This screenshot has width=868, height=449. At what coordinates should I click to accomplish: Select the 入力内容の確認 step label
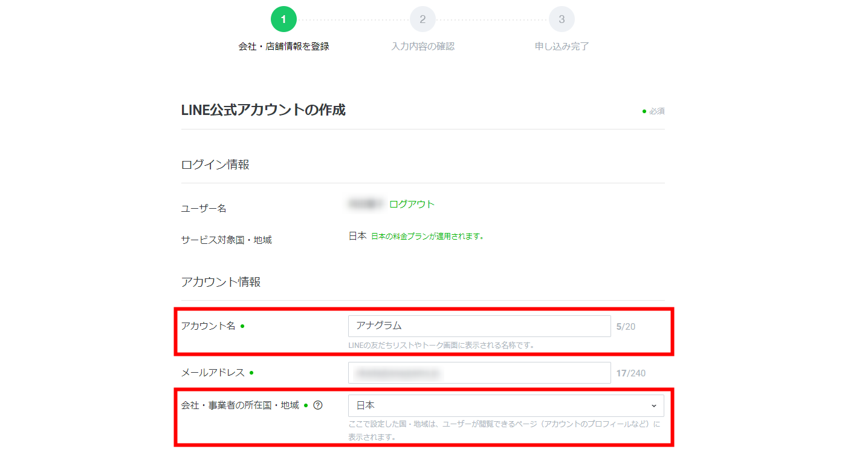pyautogui.click(x=423, y=47)
